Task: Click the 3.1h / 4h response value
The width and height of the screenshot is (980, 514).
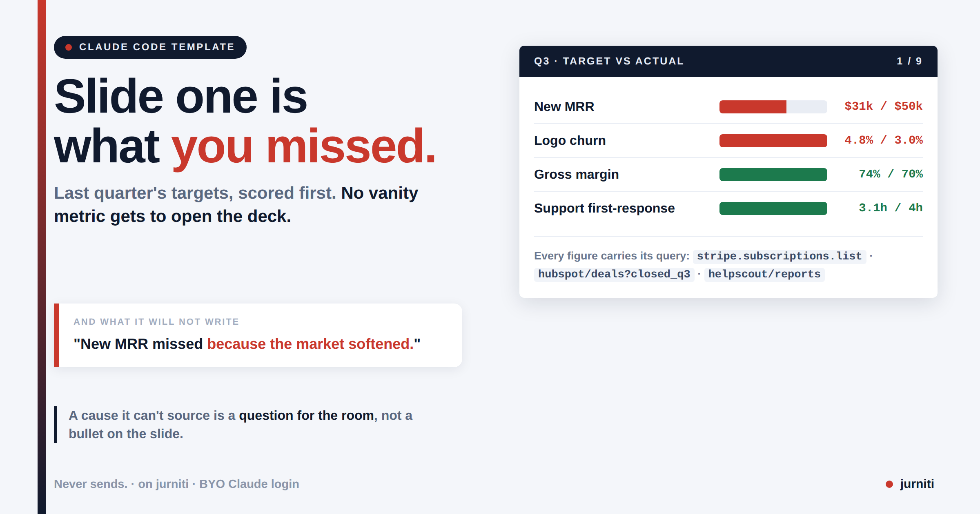Action: [891, 208]
